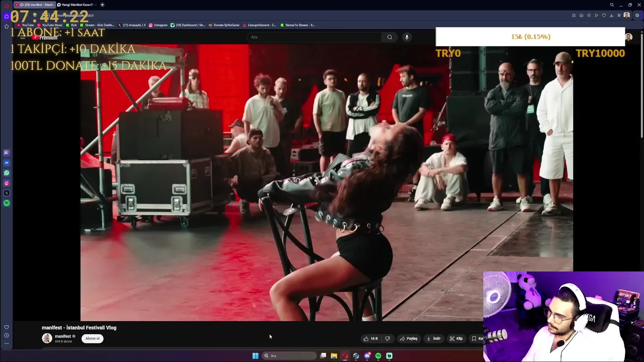Viewport: 644px width, 362px height.
Task: Open Discord from the taskbar
Action: tap(367, 356)
